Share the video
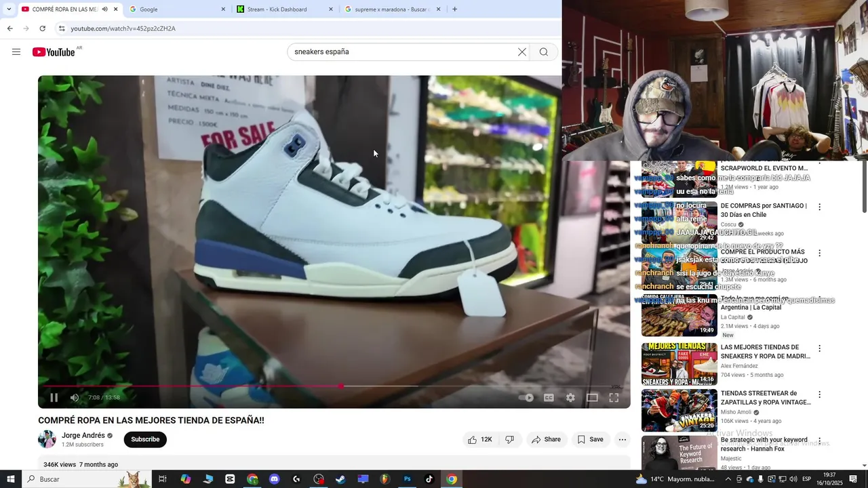868x488 pixels. point(547,439)
